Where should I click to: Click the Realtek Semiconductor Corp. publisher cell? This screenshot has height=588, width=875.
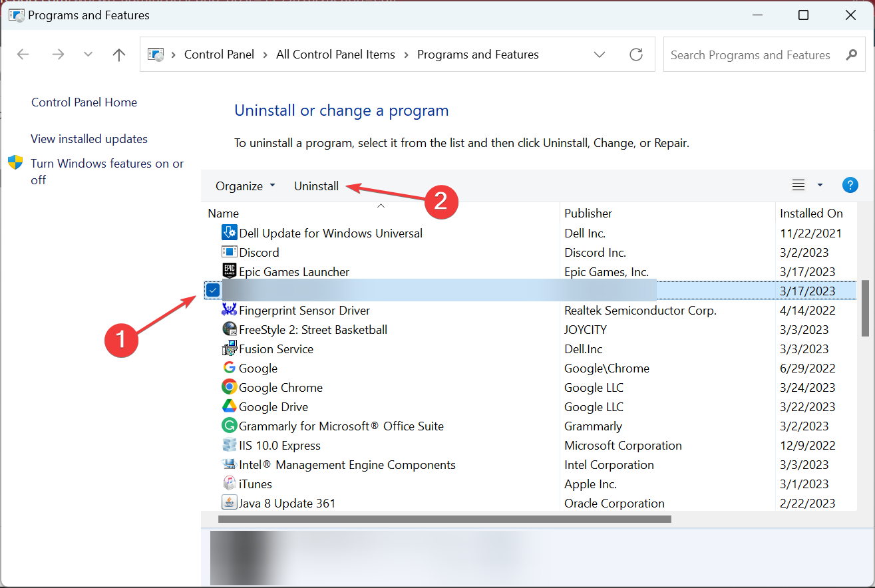tap(640, 311)
